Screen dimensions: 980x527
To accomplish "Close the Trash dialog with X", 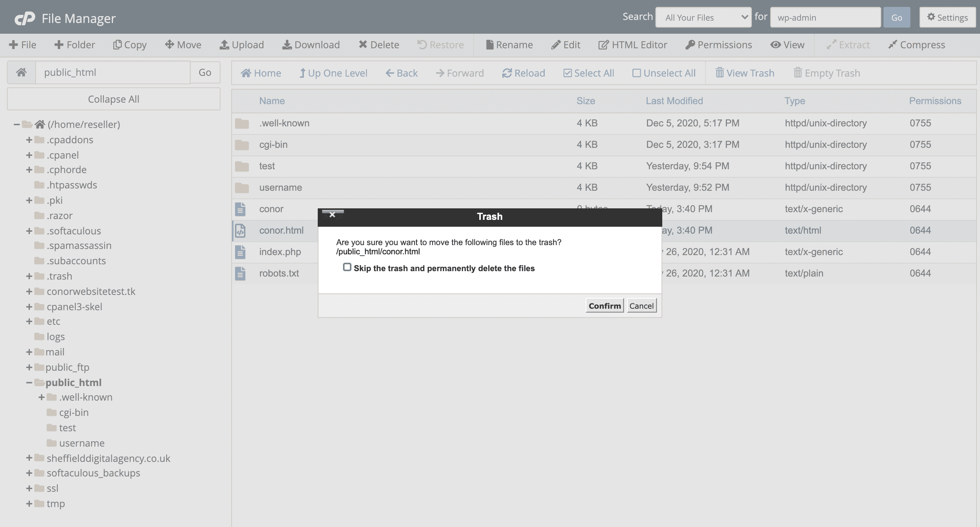I will click(332, 214).
